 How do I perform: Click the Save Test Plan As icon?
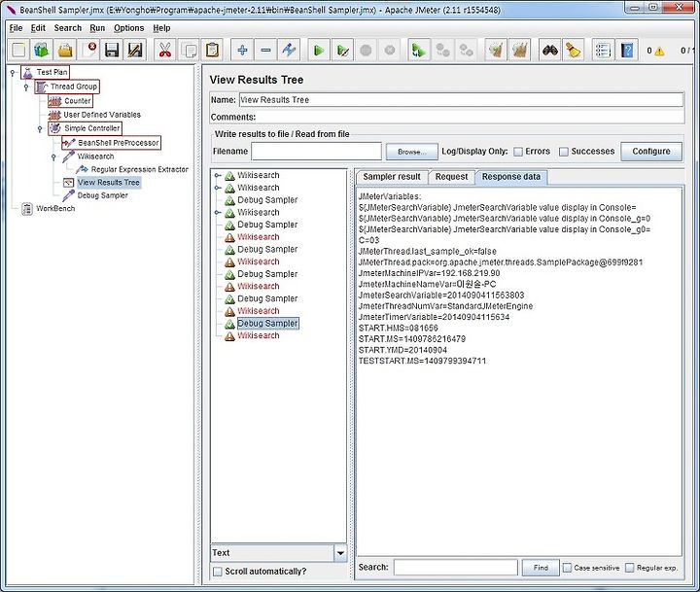pos(135,50)
